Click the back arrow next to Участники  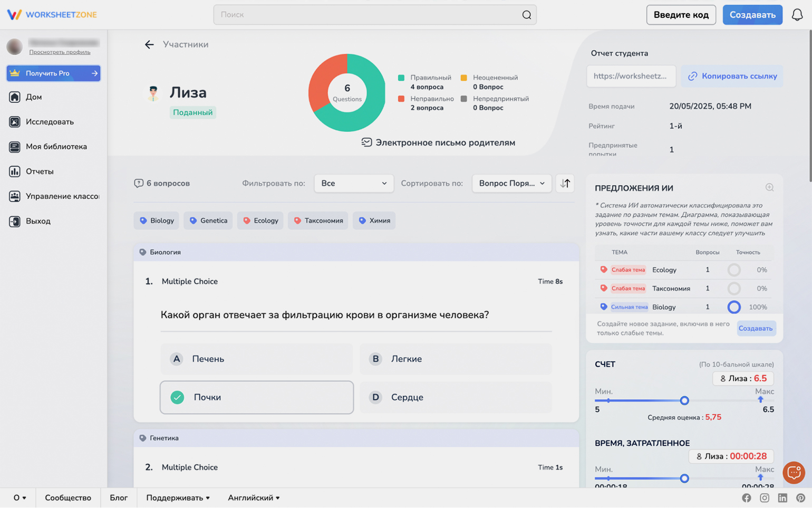pos(149,45)
